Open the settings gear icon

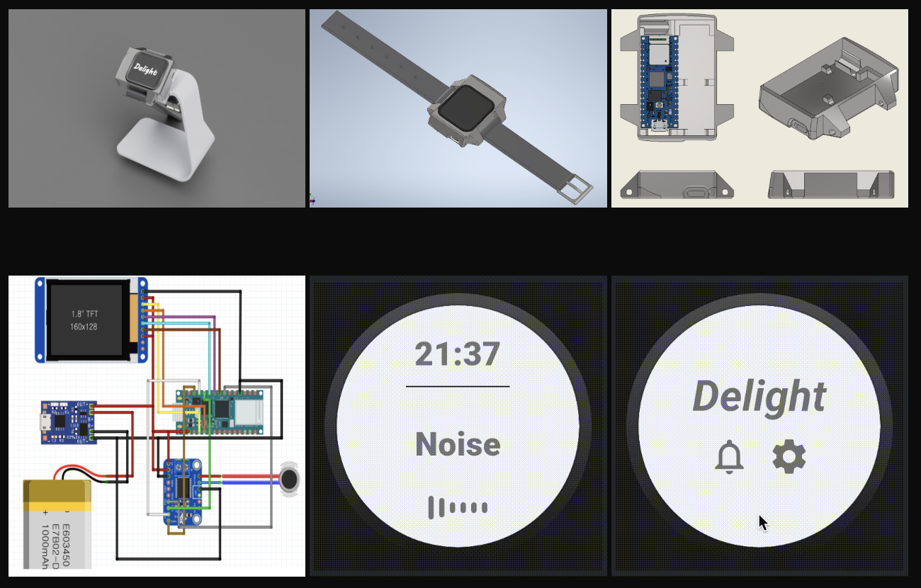click(789, 456)
